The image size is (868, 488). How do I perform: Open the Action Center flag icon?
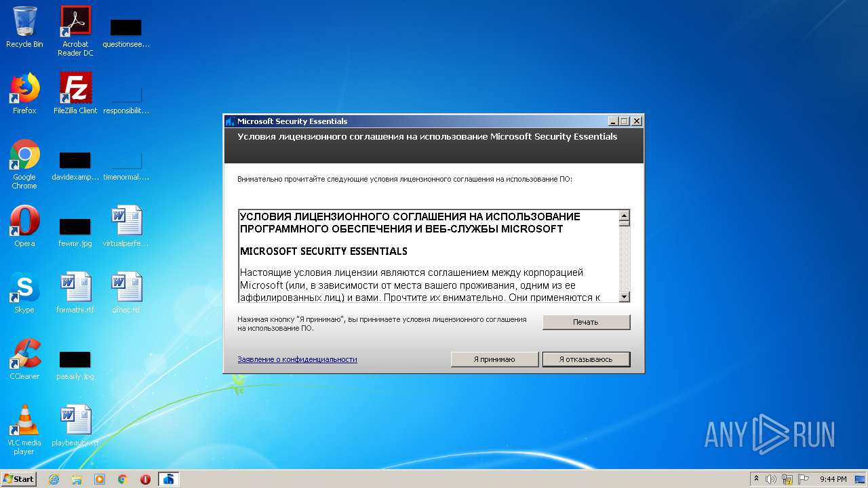pos(804,479)
